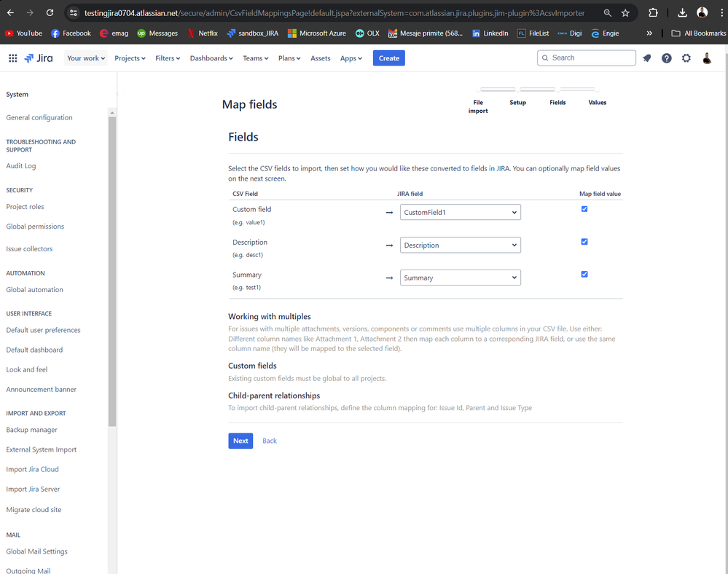Expand the Description JIRA field dropdown
The height and width of the screenshot is (574, 728).
point(460,245)
